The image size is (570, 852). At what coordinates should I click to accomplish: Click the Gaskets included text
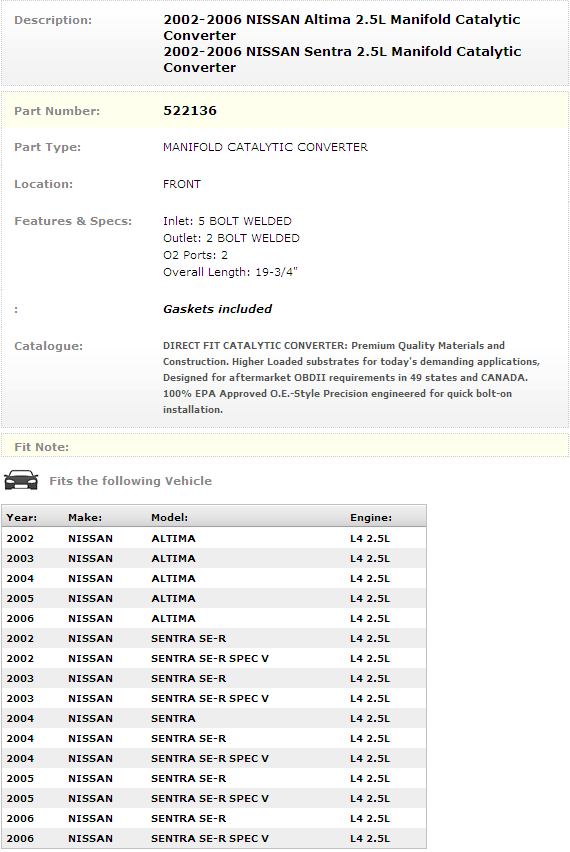pos(217,309)
